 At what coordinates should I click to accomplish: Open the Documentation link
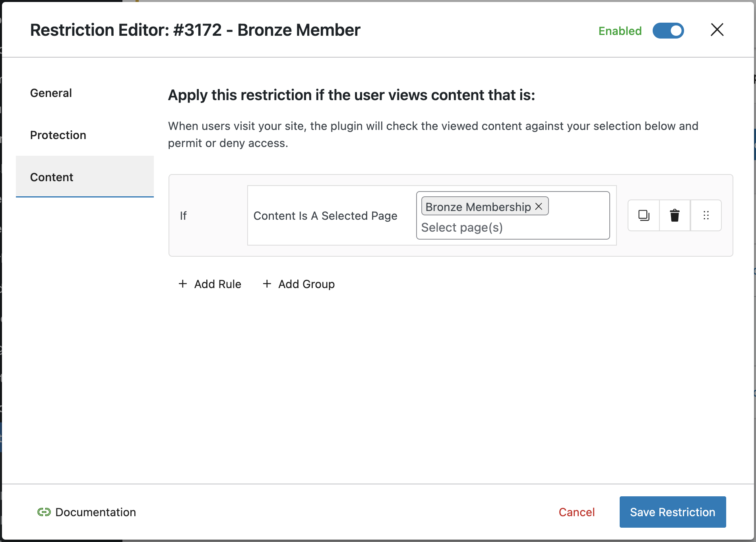click(95, 512)
